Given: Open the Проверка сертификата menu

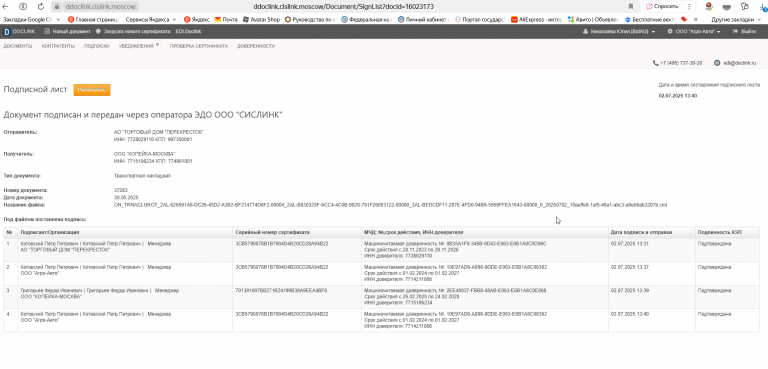Looking at the screenshot, I should tap(199, 46).
